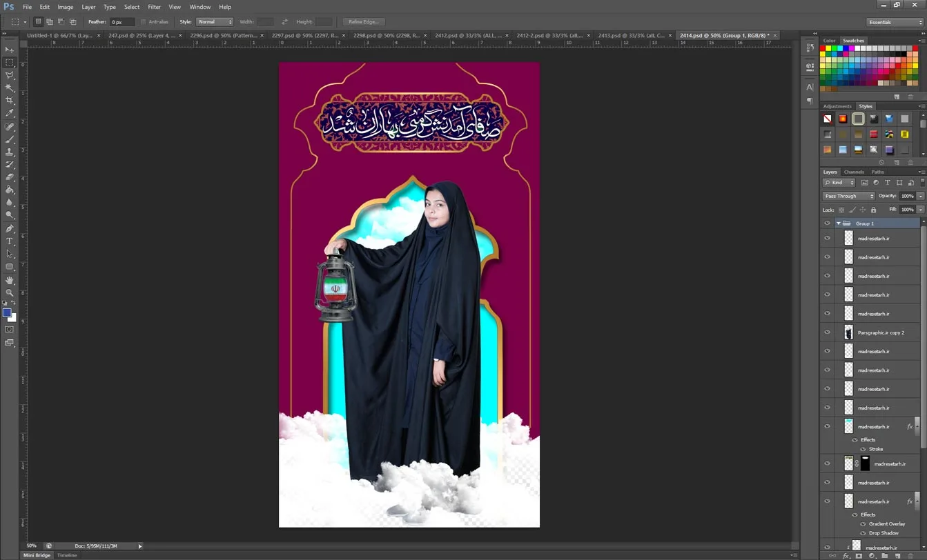Click the layer mask thumbnail
Screen dimensions: 927x560
865,464
